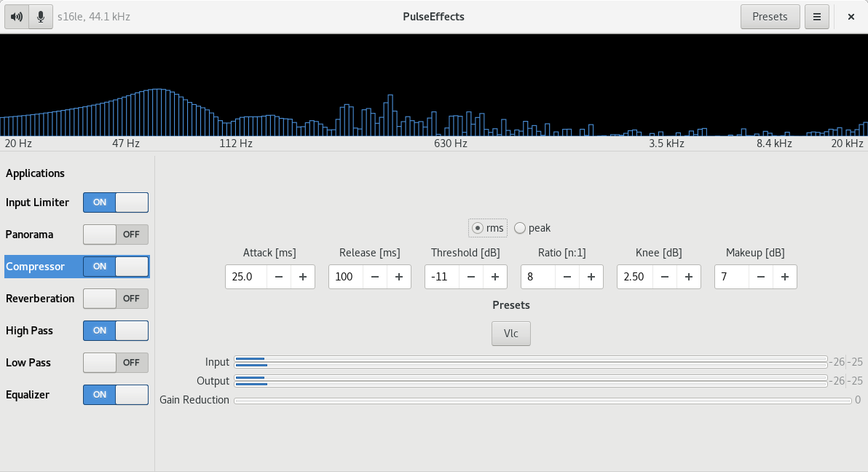
Task: Enable the Panorama switch
Action: pyautogui.click(x=116, y=235)
